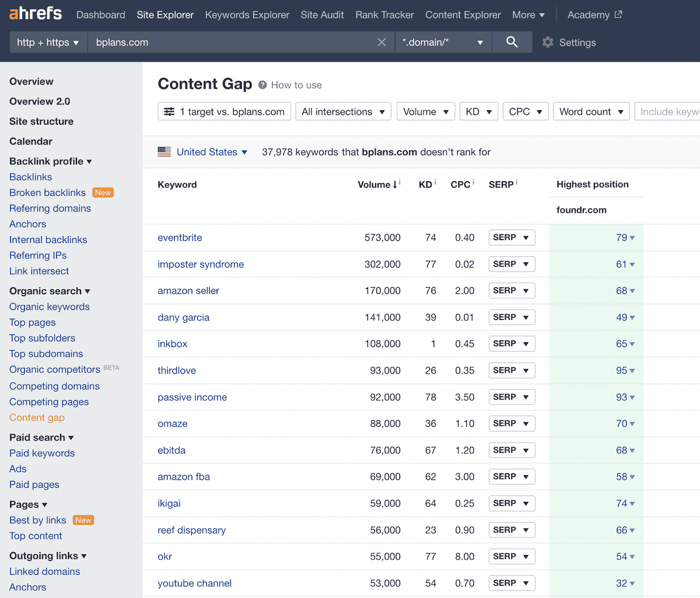Open Overview 2.0 in sidebar
This screenshot has width=700, height=598.
pyautogui.click(x=40, y=101)
